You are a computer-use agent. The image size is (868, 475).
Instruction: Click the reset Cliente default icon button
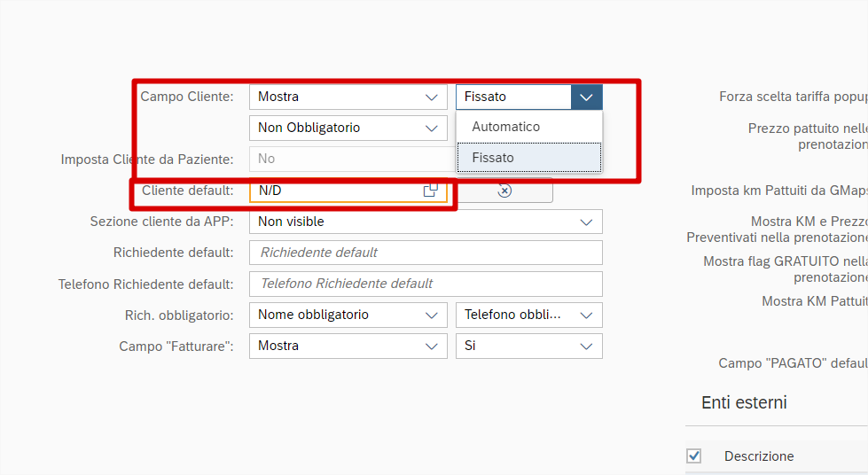[504, 191]
